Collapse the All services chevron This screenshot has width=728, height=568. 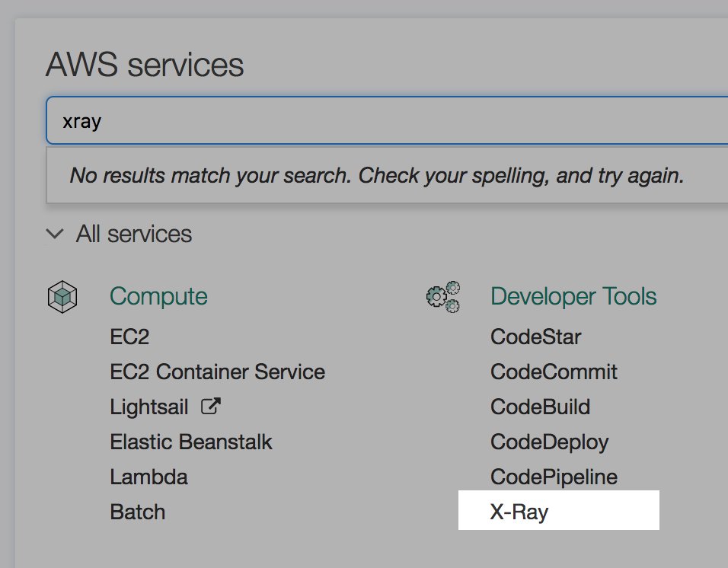point(55,234)
